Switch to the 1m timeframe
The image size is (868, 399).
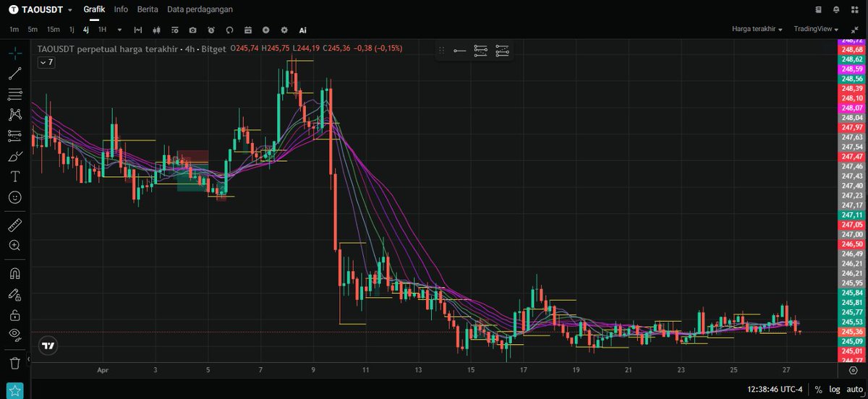(14, 30)
